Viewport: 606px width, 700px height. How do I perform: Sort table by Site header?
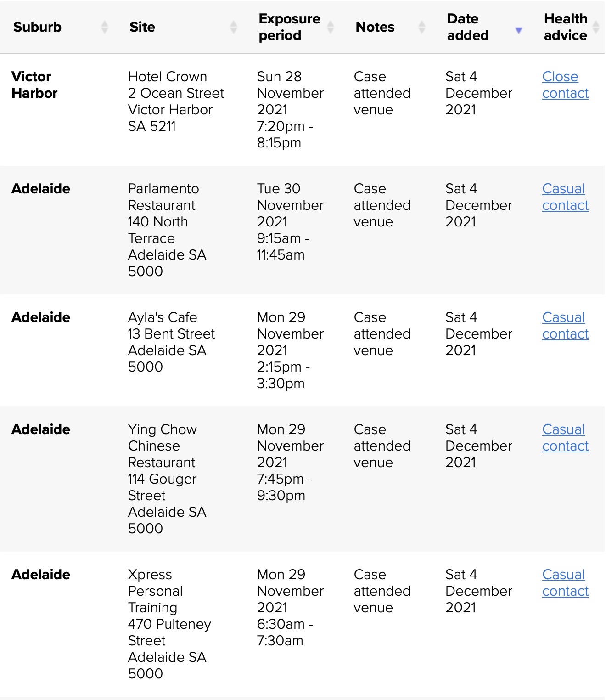142,27
